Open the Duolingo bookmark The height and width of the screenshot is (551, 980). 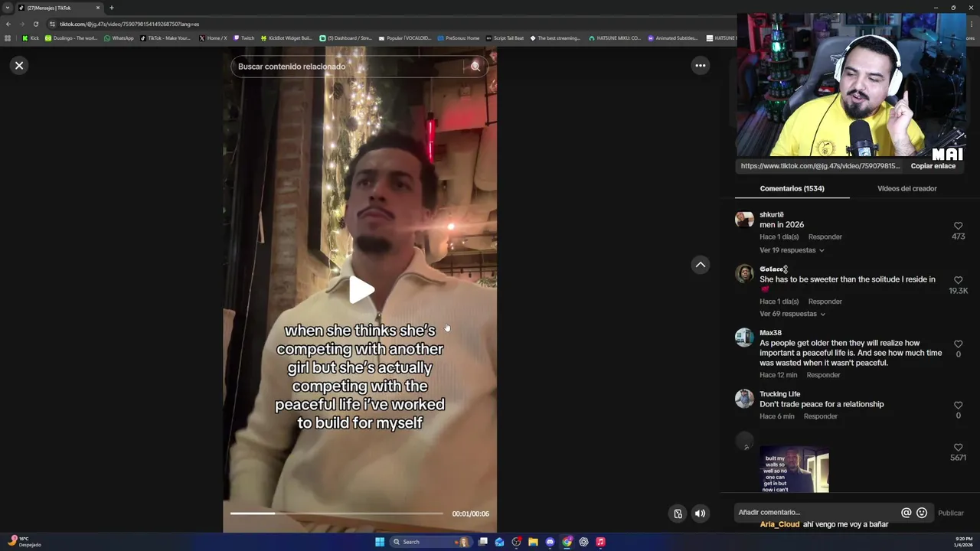pyautogui.click(x=71, y=37)
